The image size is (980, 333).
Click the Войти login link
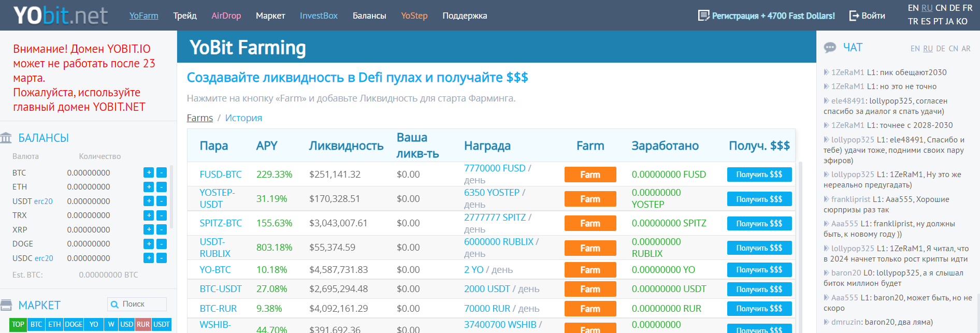(x=873, y=16)
